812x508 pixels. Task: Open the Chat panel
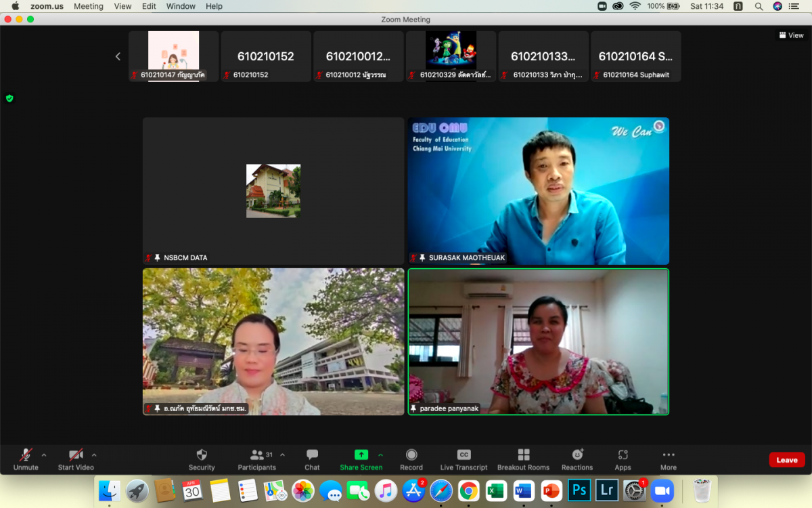312,454
